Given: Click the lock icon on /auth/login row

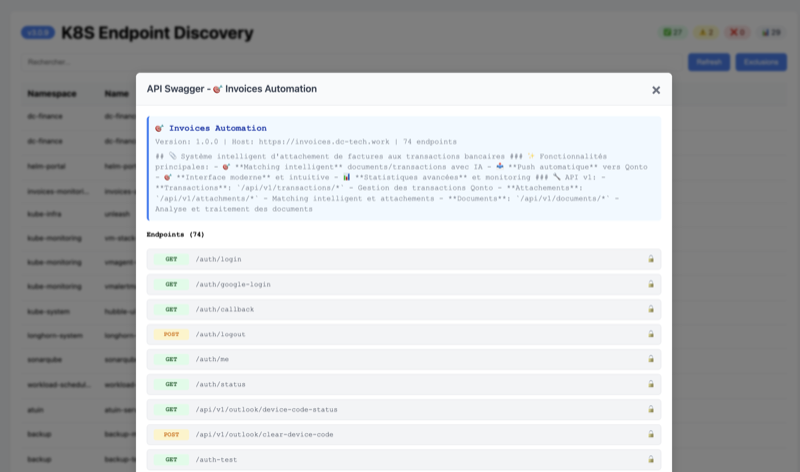Looking at the screenshot, I should pyautogui.click(x=650, y=259).
